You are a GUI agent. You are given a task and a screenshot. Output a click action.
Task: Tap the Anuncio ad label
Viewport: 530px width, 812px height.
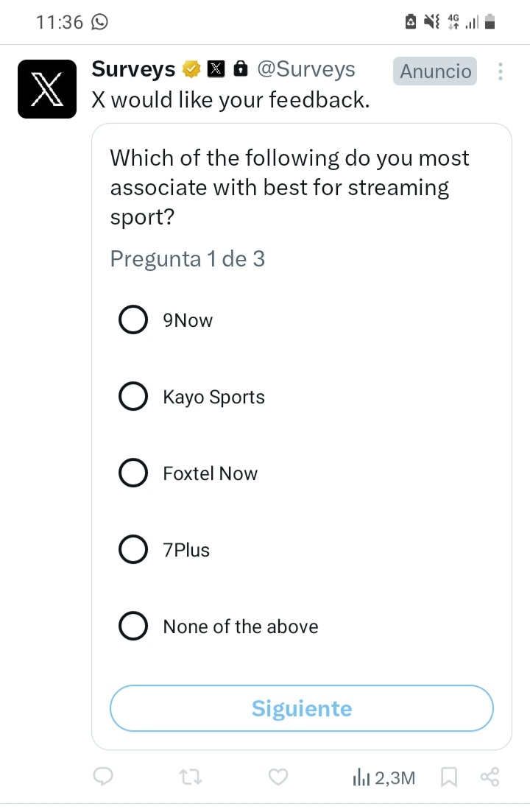tap(435, 71)
